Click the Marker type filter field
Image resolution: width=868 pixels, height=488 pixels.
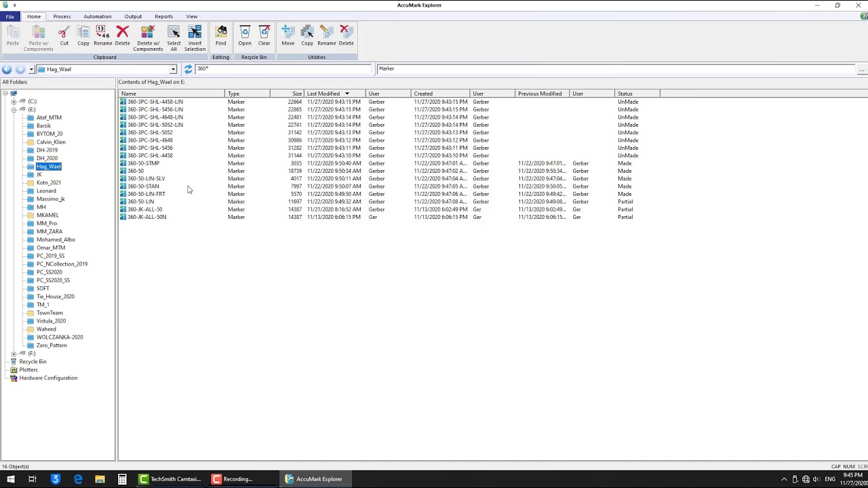(x=616, y=68)
